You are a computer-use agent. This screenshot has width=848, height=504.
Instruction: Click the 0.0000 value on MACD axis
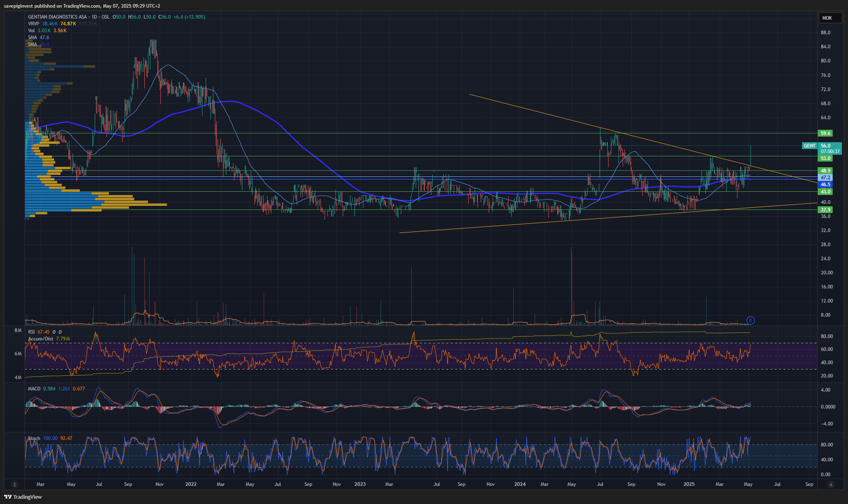pyautogui.click(x=828, y=407)
